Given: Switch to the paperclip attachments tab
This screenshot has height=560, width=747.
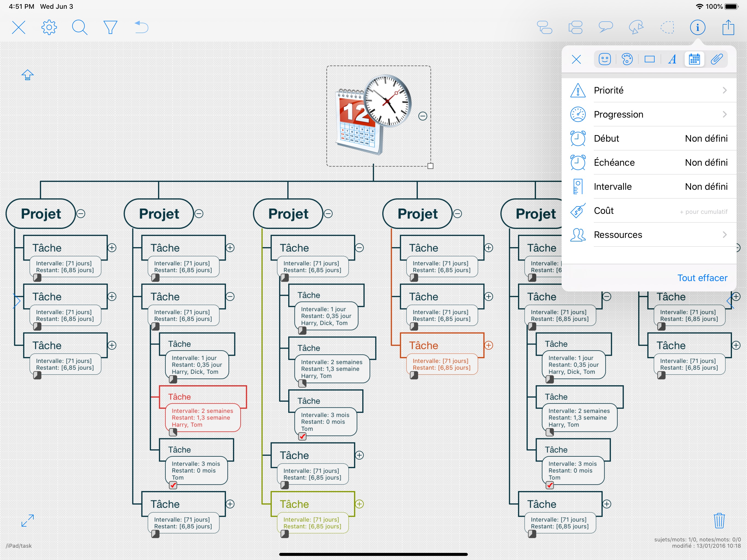Looking at the screenshot, I should 716,59.
